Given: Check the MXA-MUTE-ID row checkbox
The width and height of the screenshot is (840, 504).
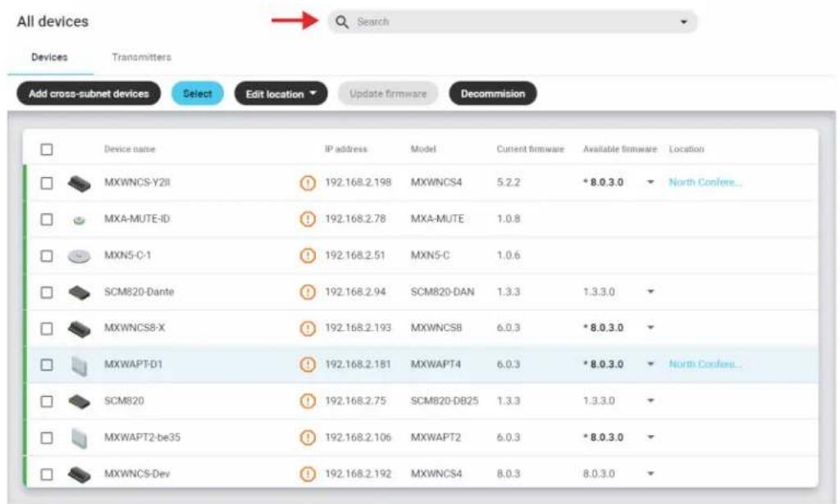Looking at the screenshot, I should coord(47,220).
